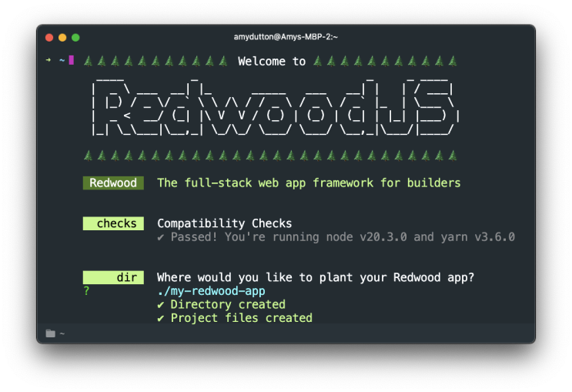Click the yellow prompt arrow
Image resolution: width=572 pixels, height=392 pixels.
coord(49,60)
